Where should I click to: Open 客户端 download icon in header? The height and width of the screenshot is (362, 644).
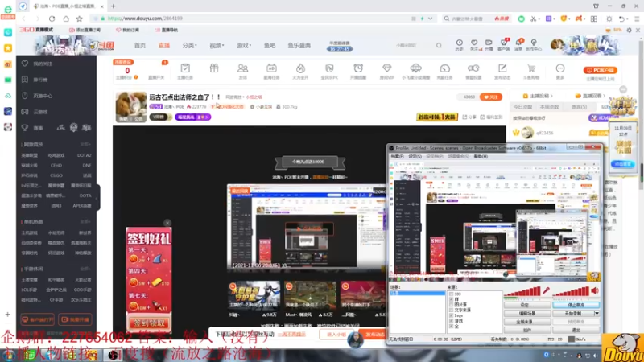504,43
